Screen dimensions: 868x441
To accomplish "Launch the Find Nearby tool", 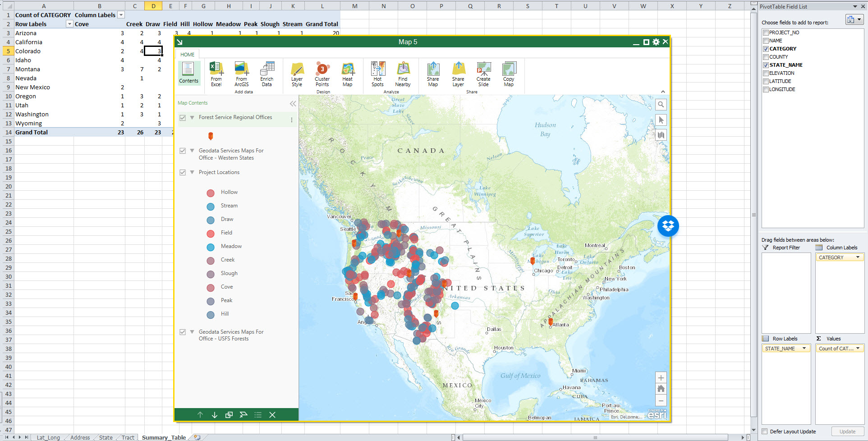I will 403,74.
